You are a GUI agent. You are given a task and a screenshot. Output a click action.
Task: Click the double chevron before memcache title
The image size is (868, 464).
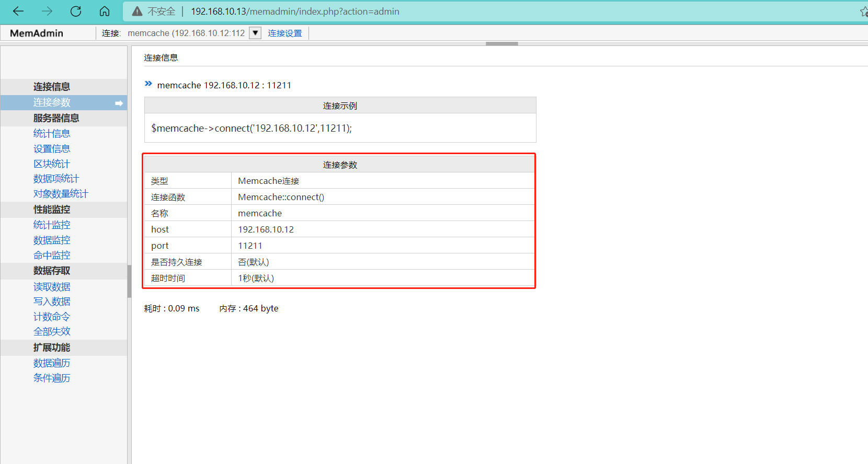pyautogui.click(x=149, y=84)
